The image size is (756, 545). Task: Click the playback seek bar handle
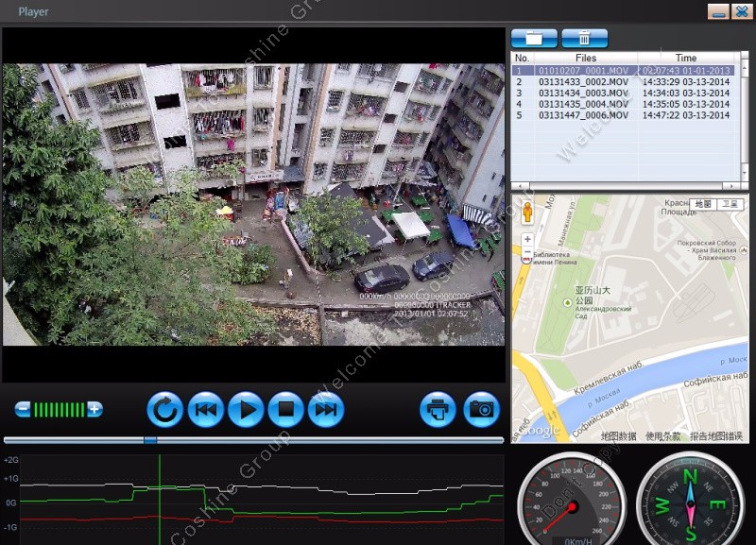coord(149,439)
